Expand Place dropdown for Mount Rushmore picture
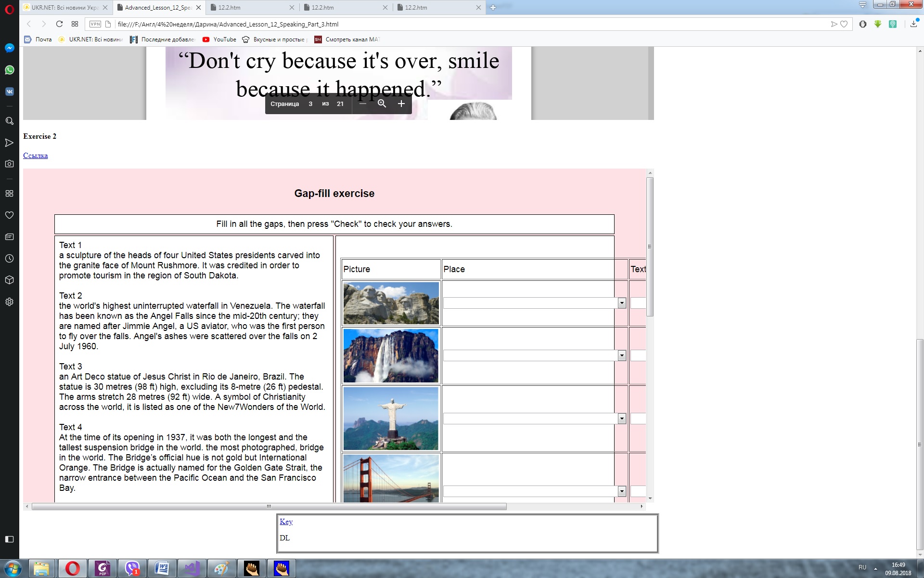 (x=621, y=303)
